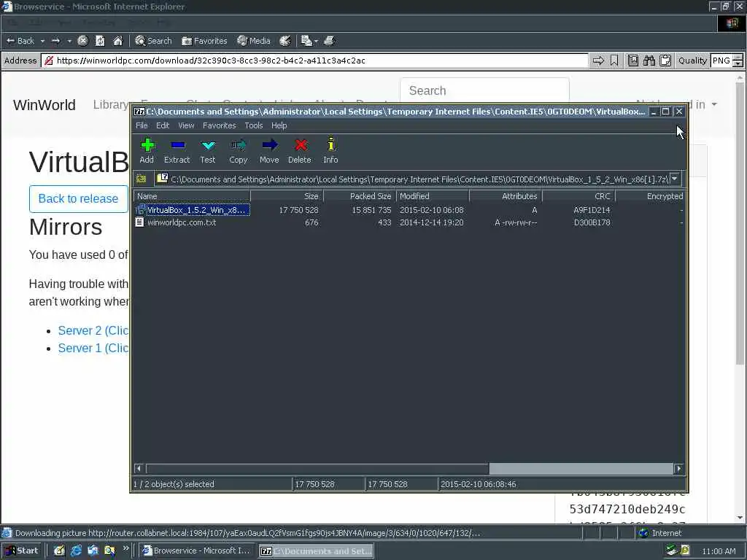Click the binoculars find icon in IE
Screen dimensions: 747x560
tap(649, 61)
